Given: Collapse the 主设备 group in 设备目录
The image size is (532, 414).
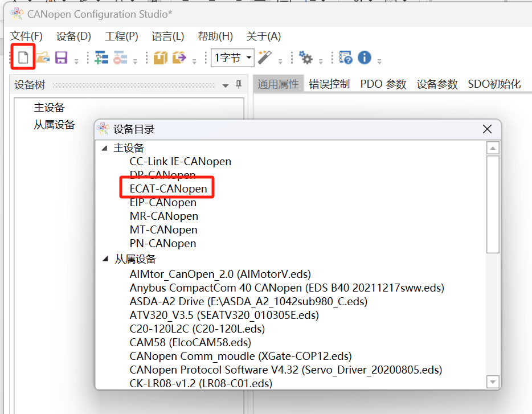Looking at the screenshot, I should [x=105, y=148].
